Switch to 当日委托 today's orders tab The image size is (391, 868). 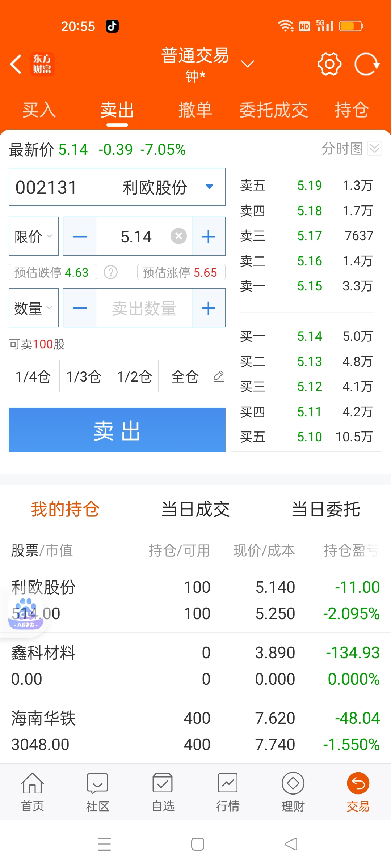[326, 509]
